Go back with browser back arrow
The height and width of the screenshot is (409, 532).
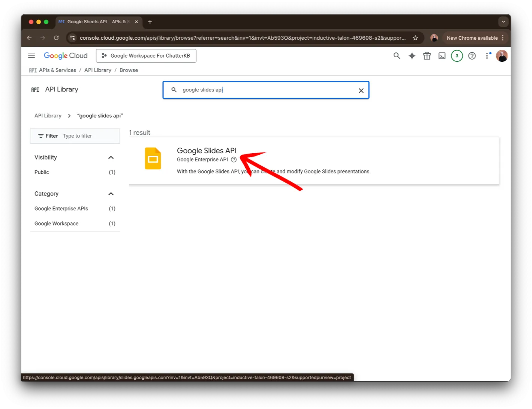click(29, 38)
